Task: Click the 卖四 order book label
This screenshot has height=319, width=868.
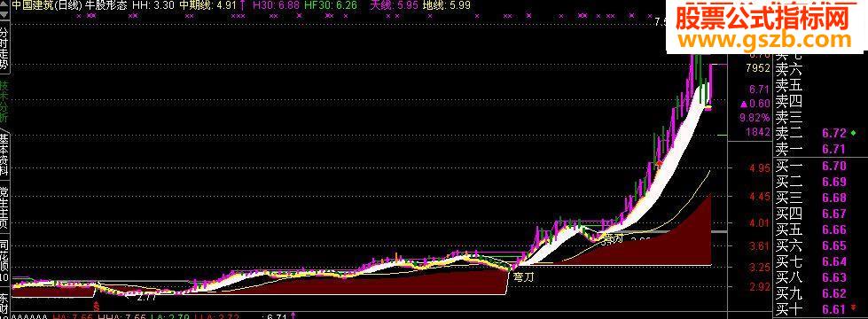Action: (x=789, y=102)
